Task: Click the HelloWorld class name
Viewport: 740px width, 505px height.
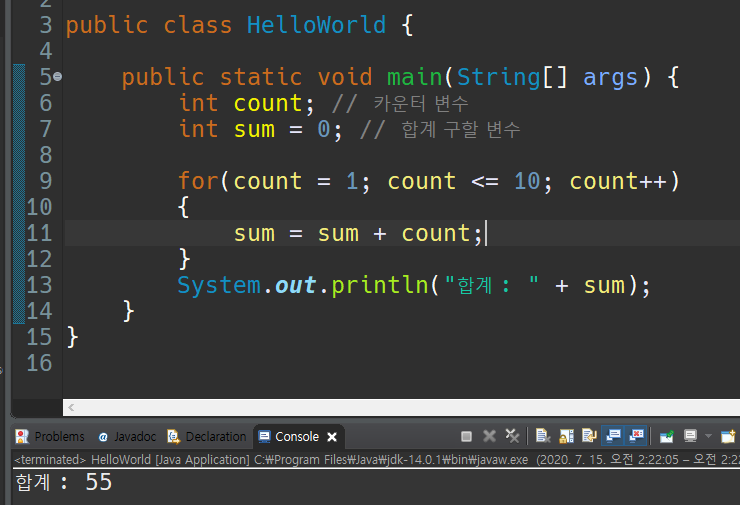Action: (x=316, y=25)
